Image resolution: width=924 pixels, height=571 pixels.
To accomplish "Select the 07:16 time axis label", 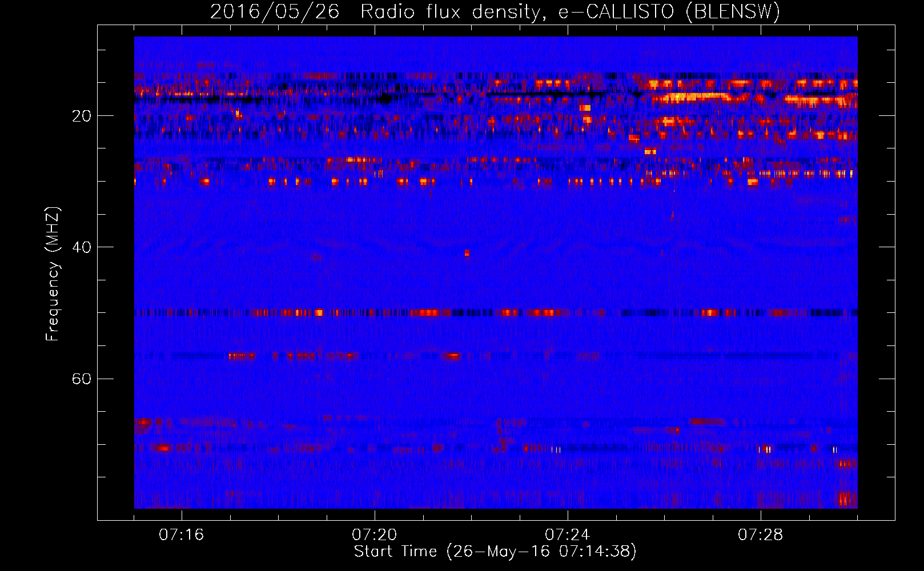I will (x=182, y=535).
